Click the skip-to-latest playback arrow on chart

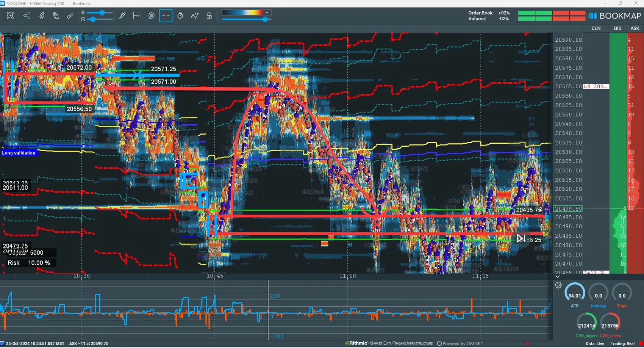pos(521,238)
